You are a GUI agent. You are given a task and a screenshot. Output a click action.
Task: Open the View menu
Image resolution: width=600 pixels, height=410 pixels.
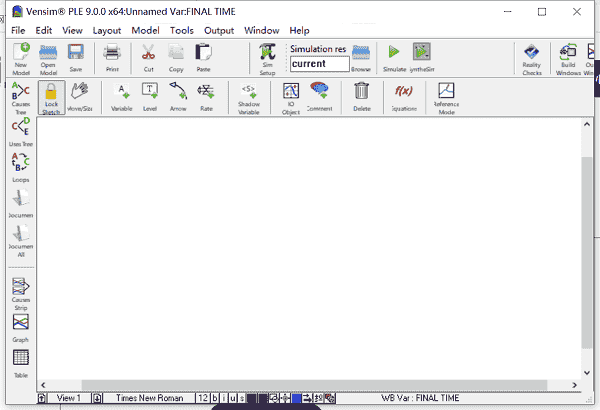(x=72, y=30)
